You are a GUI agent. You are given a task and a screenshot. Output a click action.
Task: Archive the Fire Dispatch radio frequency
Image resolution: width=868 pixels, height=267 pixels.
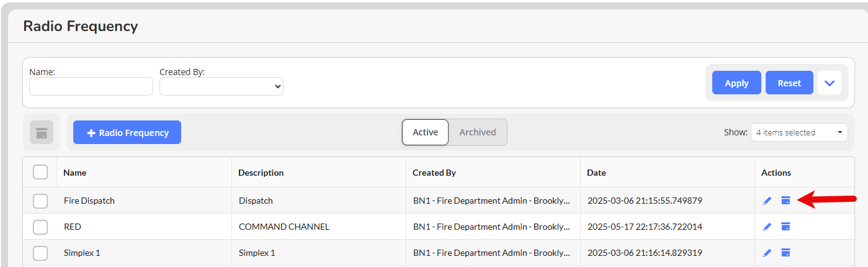[785, 201]
